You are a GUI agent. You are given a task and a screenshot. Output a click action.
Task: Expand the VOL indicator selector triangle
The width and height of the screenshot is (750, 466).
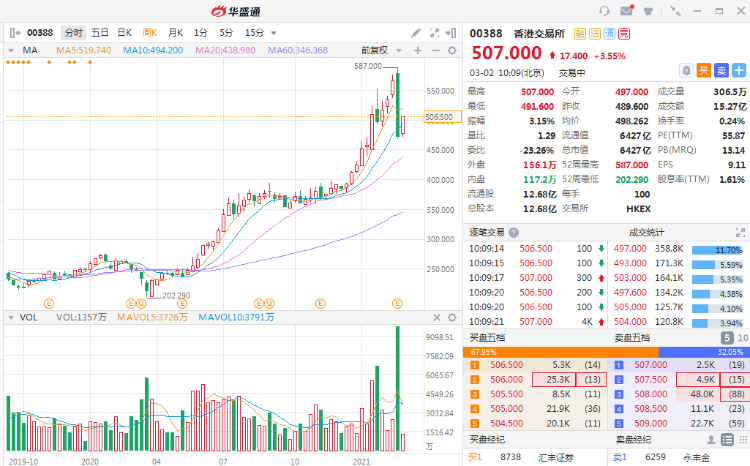pyautogui.click(x=11, y=317)
